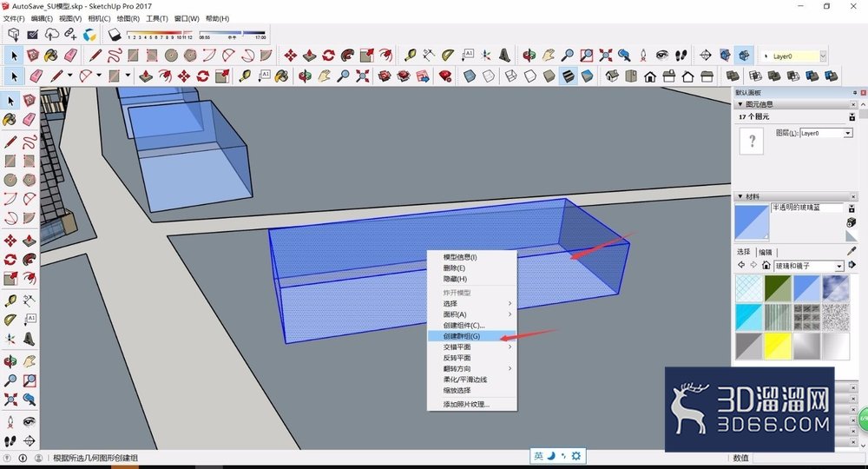
Task: Open the Layer0 dropdown in top toolbar
Action: click(823, 56)
